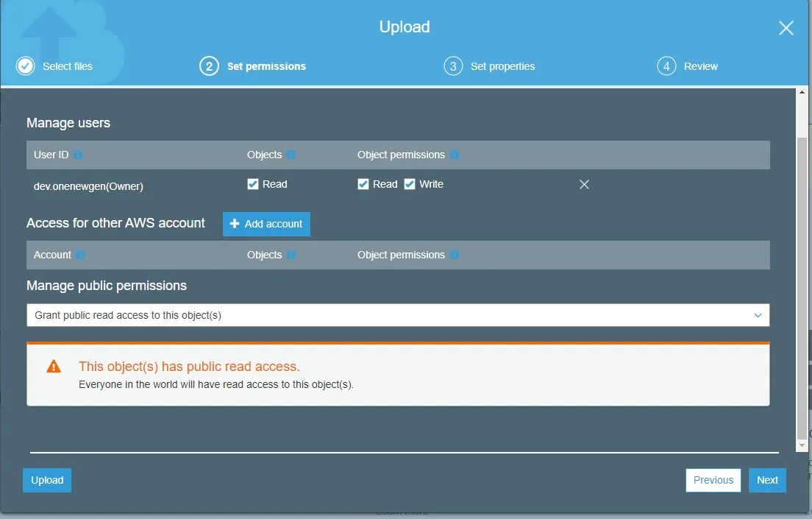Image resolution: width=812 pixels, height=519 pixels.
Task: Uncheck the Object permissions Read checkbox
Action: click(363, 184)
